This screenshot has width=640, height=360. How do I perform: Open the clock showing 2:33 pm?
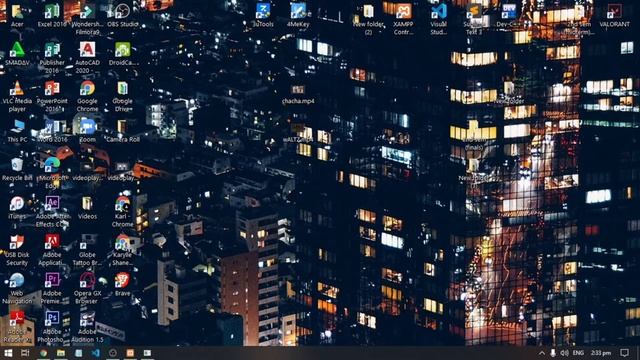[x=601, y=353]
